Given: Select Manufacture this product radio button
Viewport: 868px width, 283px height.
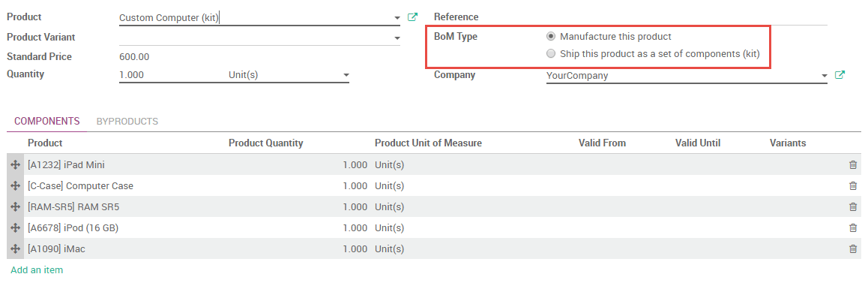Looking at the screenshot, I should pos(550,37).
